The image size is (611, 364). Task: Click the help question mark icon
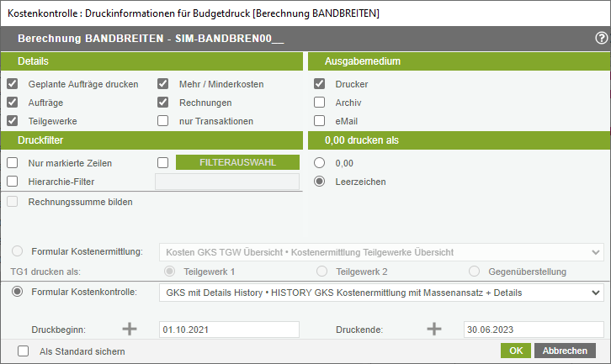601,38
